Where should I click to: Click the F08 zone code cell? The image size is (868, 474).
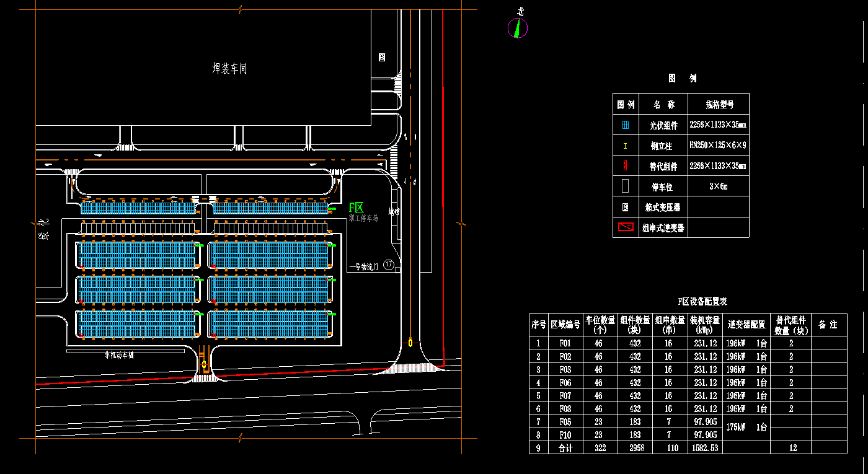tap(565, 409)
